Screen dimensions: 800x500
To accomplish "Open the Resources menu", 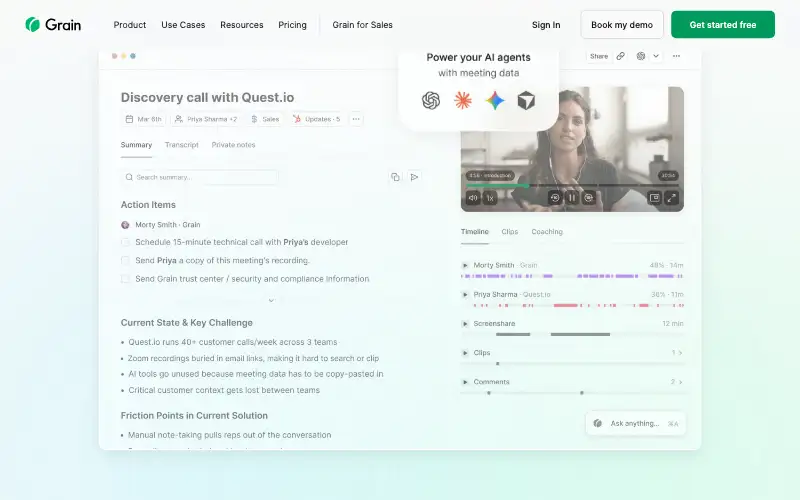I will [x=242, y=24].
